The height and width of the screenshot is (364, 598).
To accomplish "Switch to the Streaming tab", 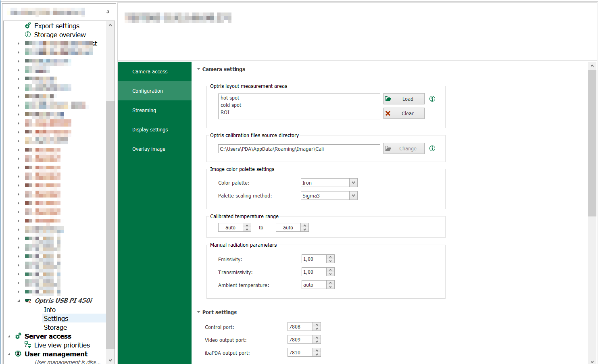I will 144,110.
